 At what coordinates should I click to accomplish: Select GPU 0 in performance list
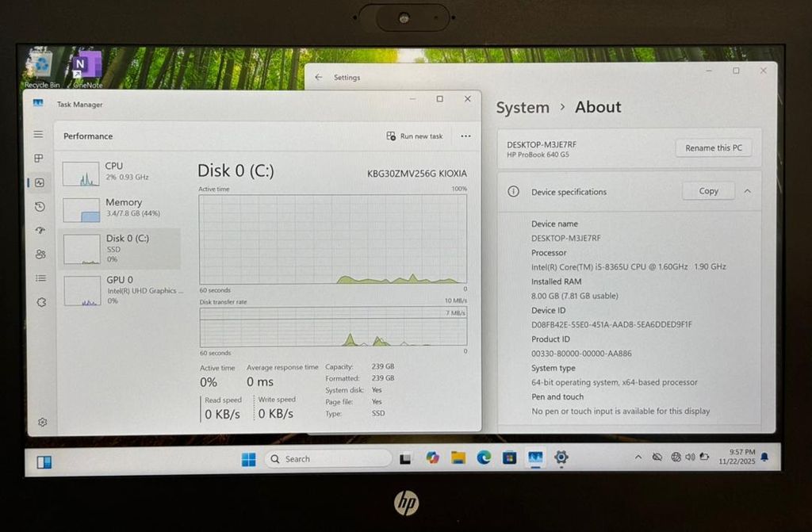point(119,285)
